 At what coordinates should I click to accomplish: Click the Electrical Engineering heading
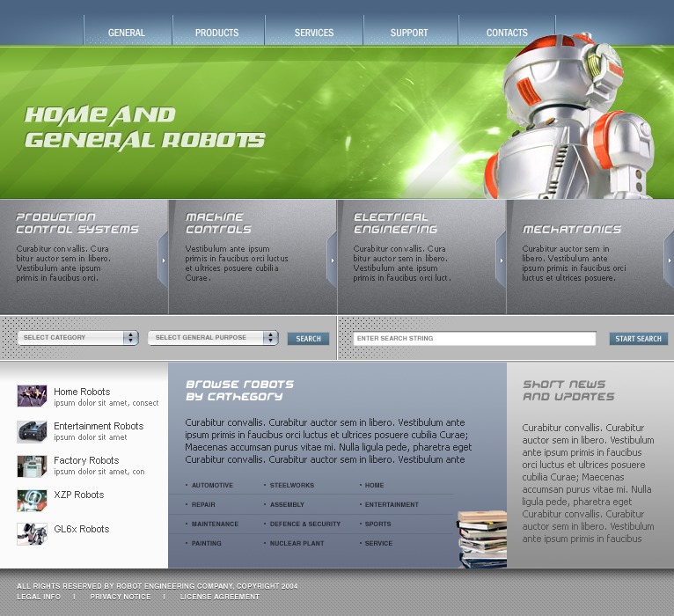coord(395,224)
